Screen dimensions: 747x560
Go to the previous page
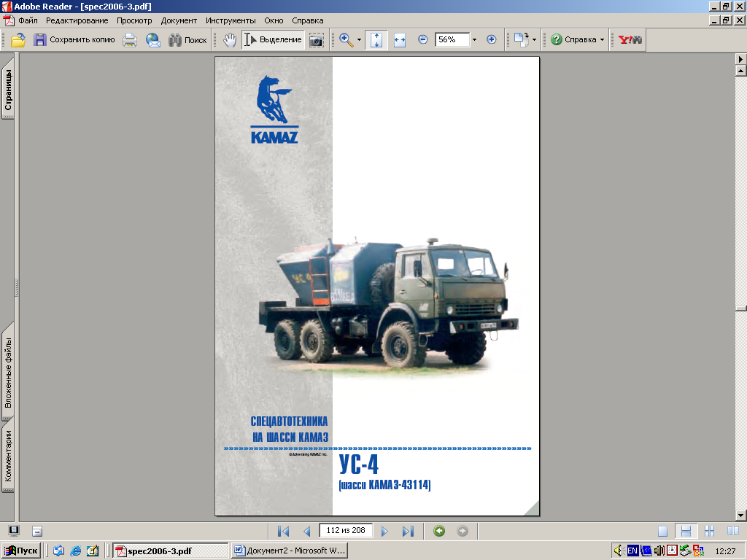point(307,531)
